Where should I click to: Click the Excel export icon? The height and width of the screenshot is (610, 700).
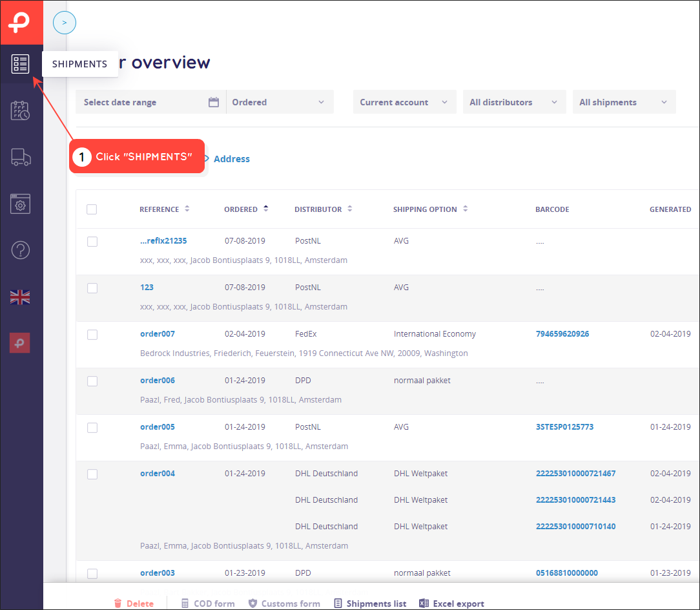point(424,604)
